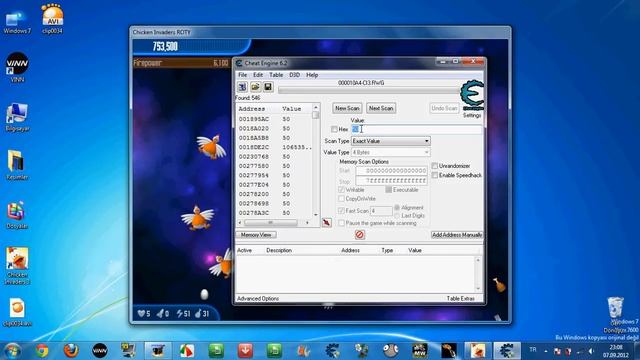Enable the Unrandomizer checkbox
Image resolution: width=640 pixels, height=360 pixels.
coord(435,166)
